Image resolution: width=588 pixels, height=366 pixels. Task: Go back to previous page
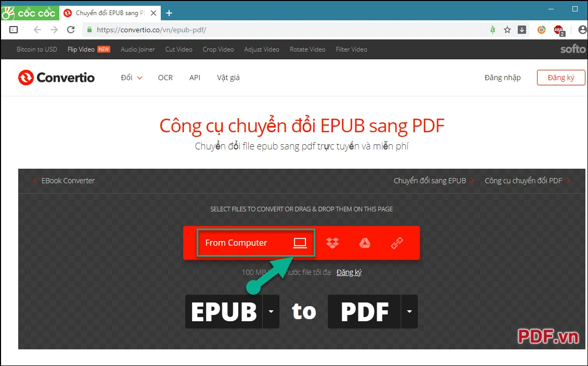(37, 30)
